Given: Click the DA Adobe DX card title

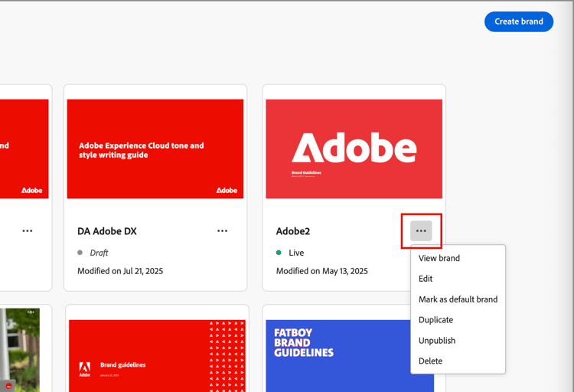Looking at the screenshot, I should 107,231.
